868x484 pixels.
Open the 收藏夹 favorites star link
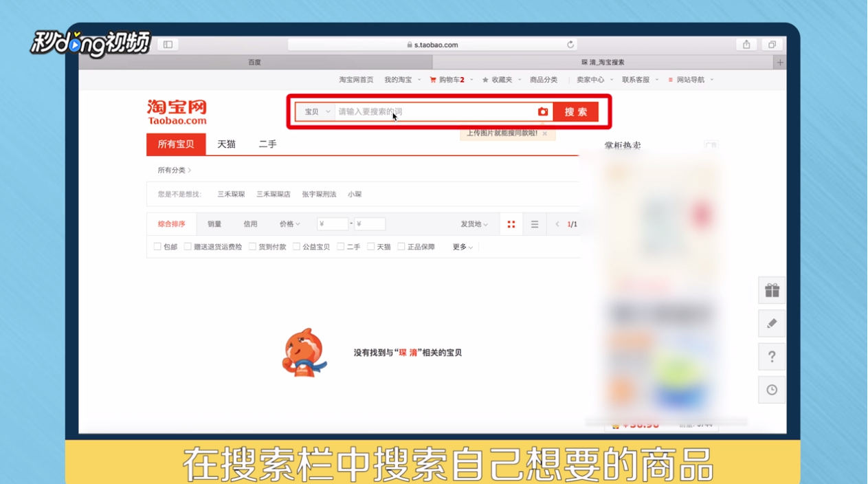497,80
